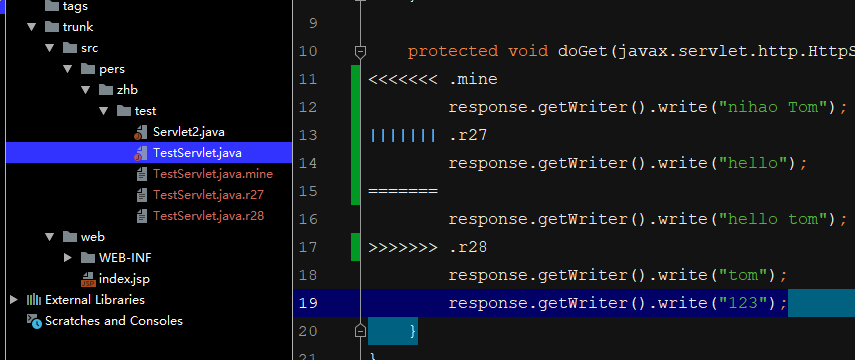Screen dimensions: 855x360
Task: Collapse the pers package node
Action: point(68,69)
